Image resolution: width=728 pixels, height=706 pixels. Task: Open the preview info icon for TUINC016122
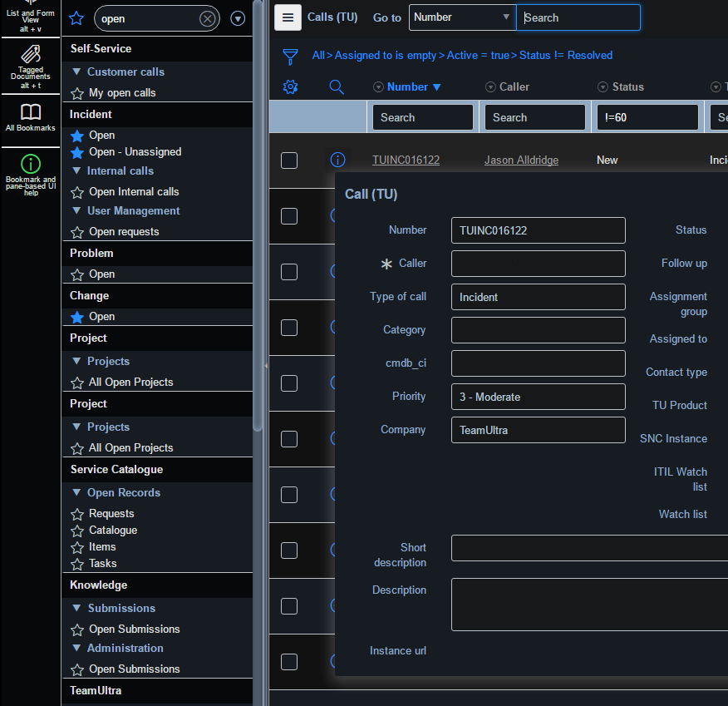coord(337,160)
